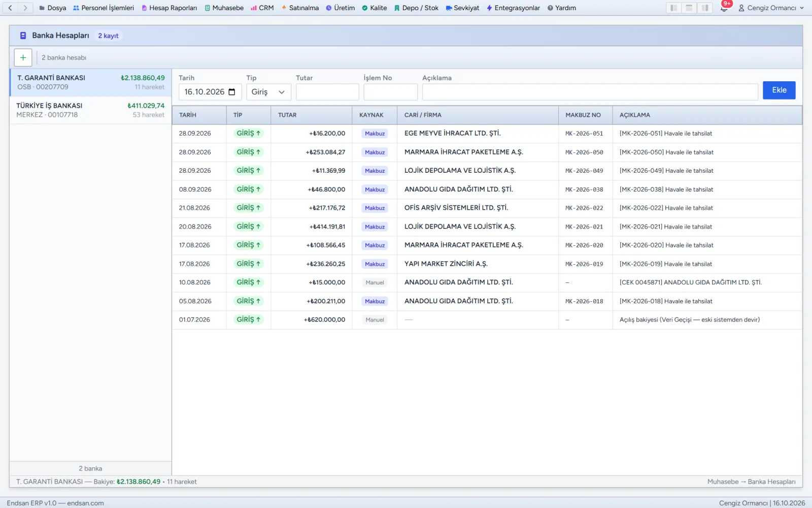
Task: Open the Muhasebe menu
Action: tap(224, 8)
